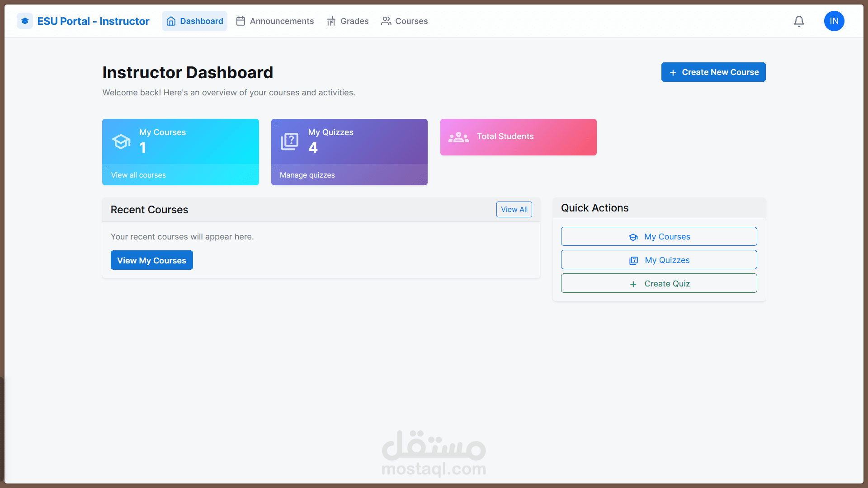The width and height of the screenshot is (868, 488).
Task: Switch to the Announcements tab
Action: click(282, 21)
